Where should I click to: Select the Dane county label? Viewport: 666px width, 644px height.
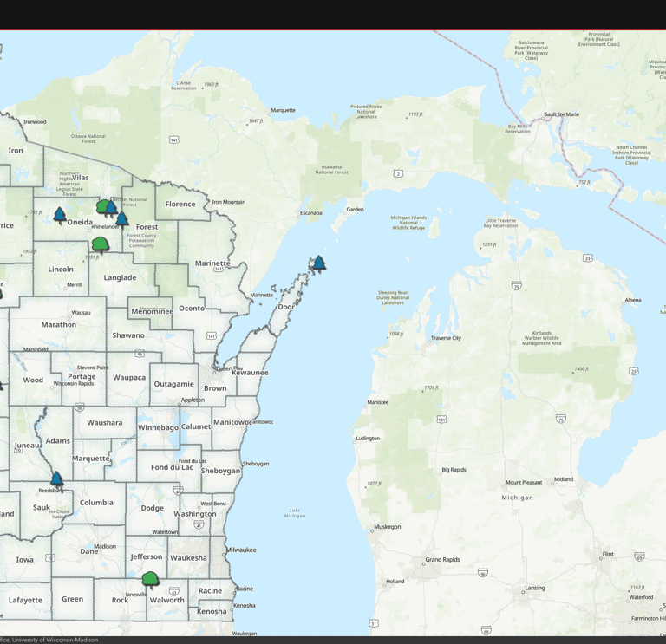click(89, 551)
